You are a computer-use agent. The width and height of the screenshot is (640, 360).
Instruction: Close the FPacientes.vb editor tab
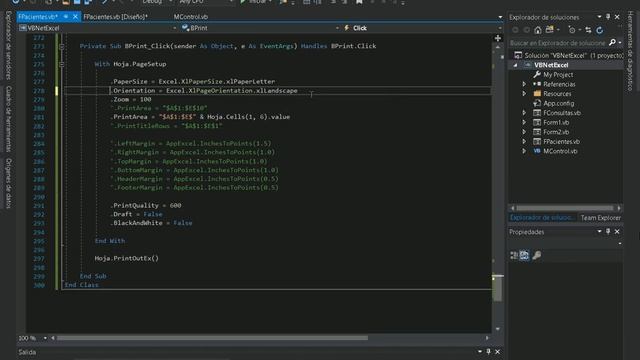[75, 17]
